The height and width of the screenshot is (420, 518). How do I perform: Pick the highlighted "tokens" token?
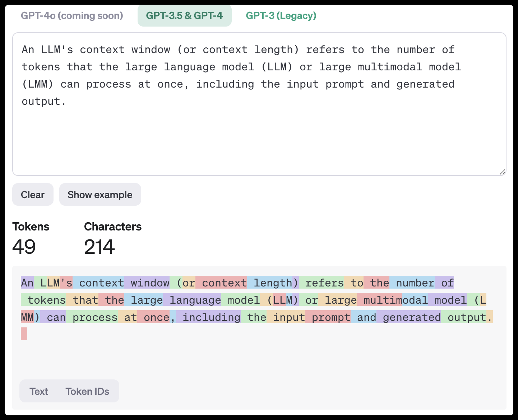[x=44, y=300]
